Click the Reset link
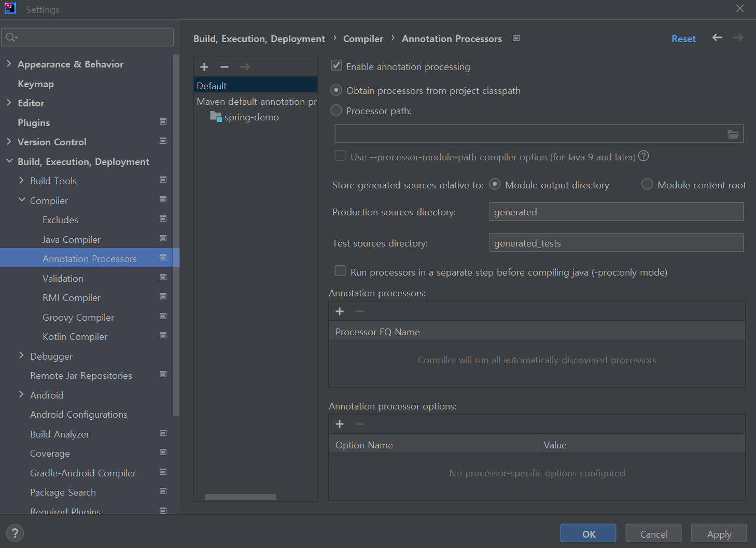The width and height of the screenshot is (756, 548). pyautogui.click(x=683, y=39)
